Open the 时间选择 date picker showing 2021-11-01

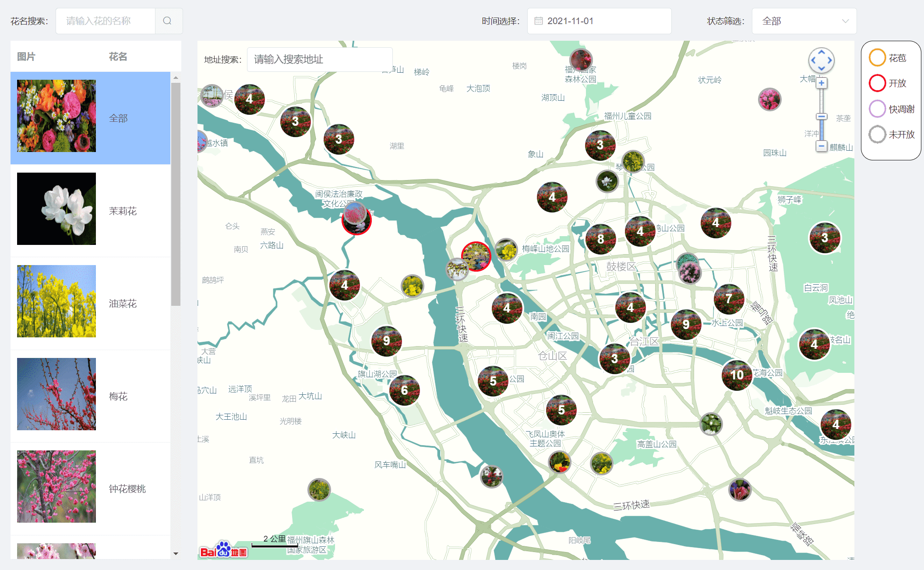click(x=599, y=21)
